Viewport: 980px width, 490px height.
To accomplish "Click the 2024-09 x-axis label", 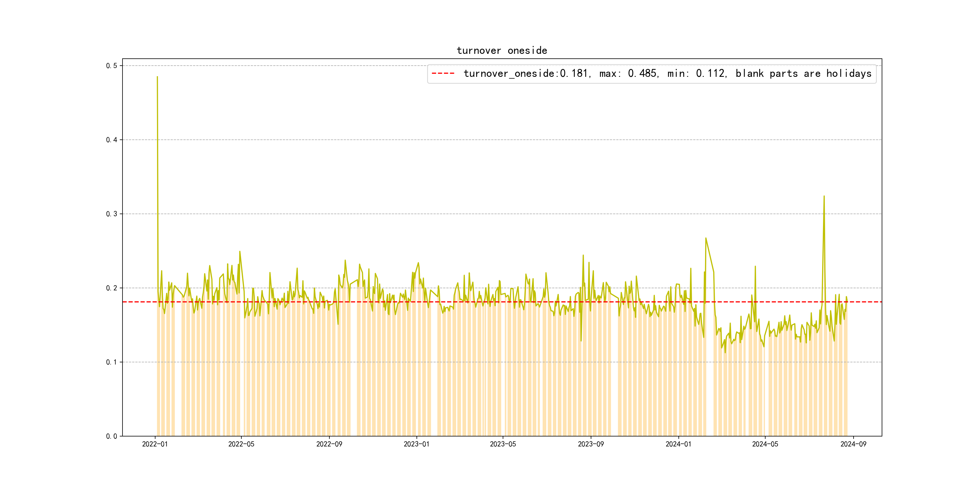I will coord(853,444).
